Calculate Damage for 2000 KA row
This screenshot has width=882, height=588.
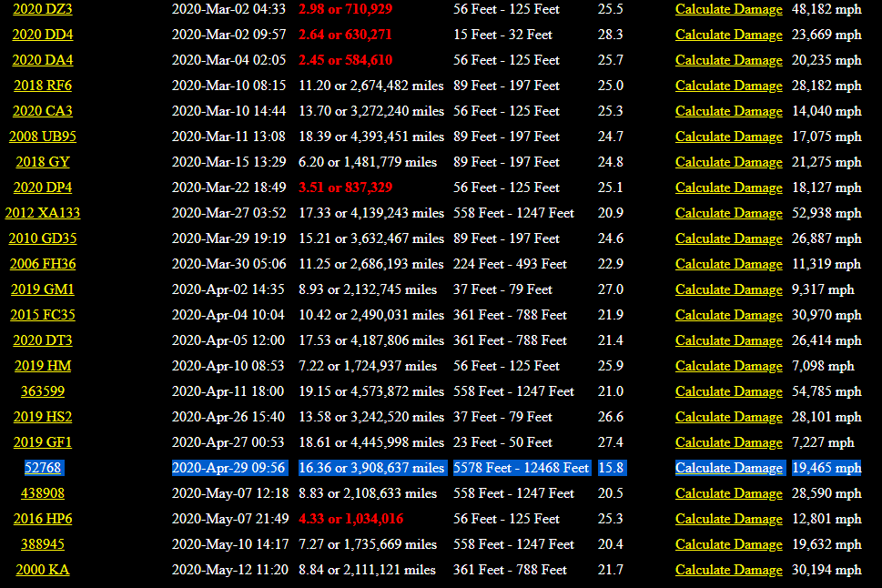(x=728, y=570)
